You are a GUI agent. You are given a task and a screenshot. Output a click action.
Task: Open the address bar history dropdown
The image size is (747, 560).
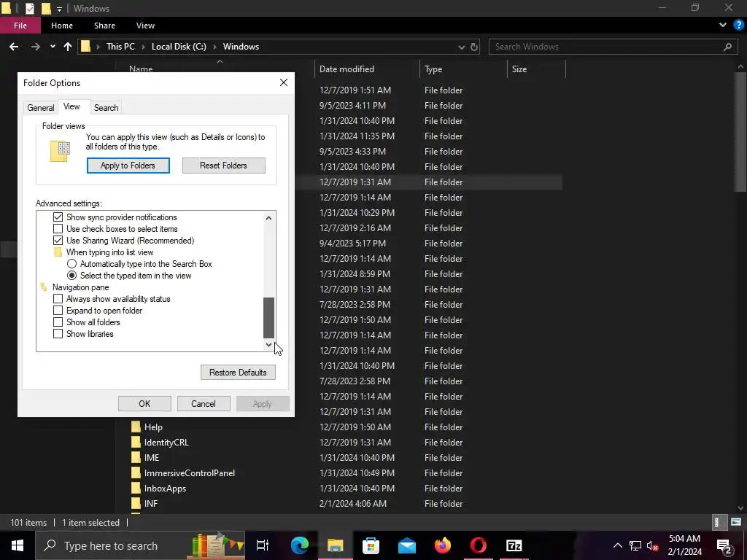click(461, 47)
